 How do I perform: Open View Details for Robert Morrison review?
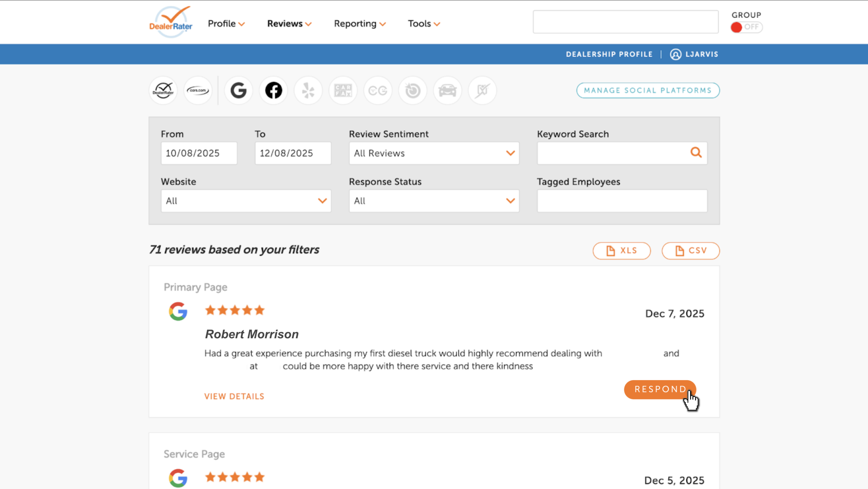click(x=234, y=396)
